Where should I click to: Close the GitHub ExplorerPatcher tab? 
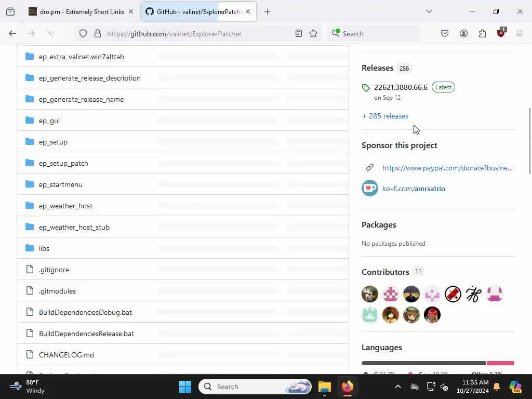click(248, 12)
